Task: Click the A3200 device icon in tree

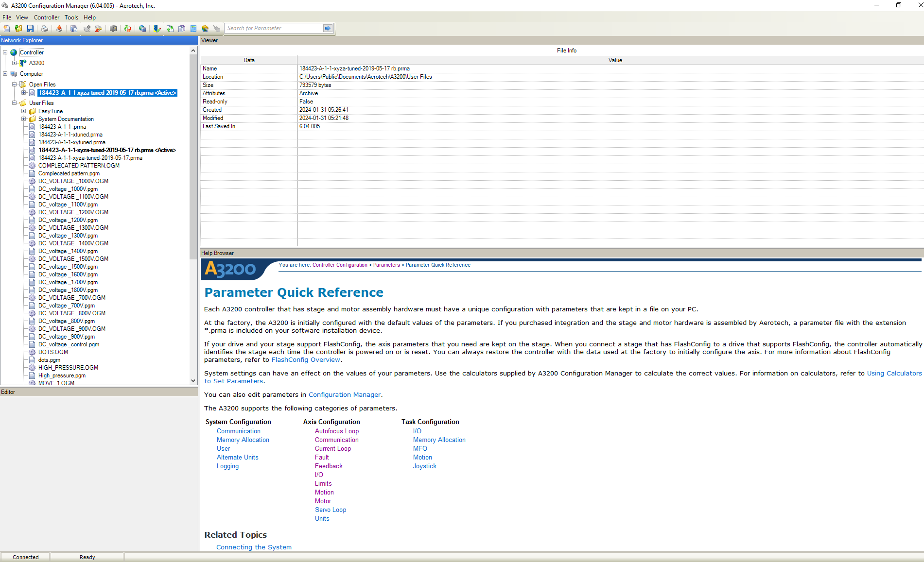Action: pos(23,63)
